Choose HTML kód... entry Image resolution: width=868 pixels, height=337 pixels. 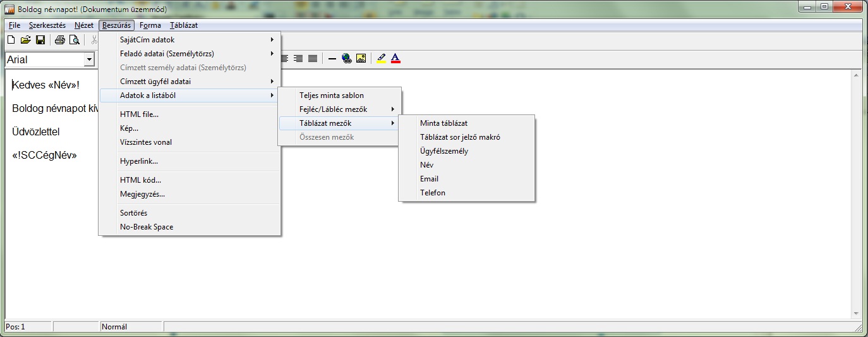tap(190, 180)
